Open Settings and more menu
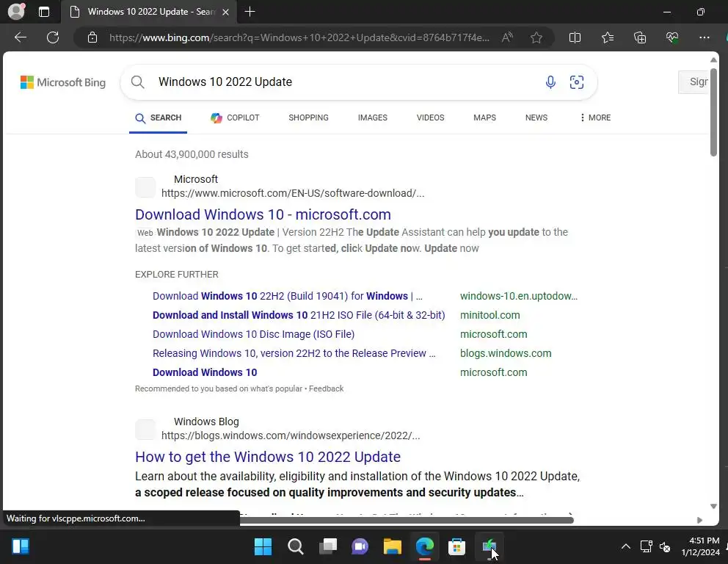Viewport: 728px width, 564px height. coord(705,37)
